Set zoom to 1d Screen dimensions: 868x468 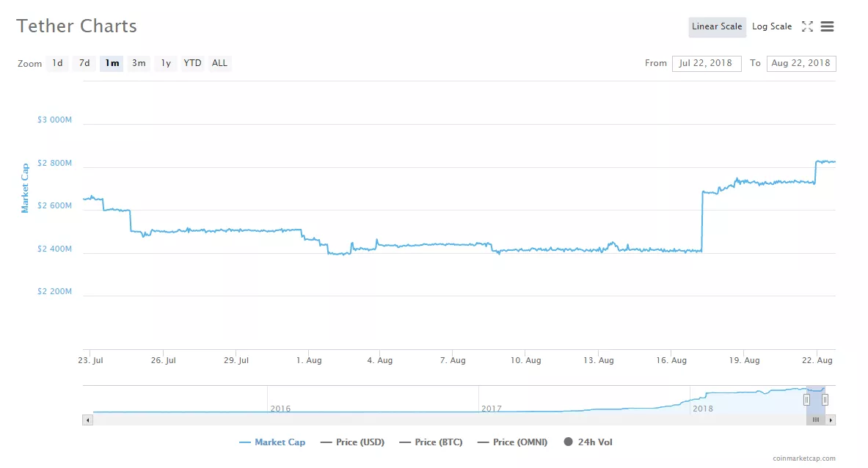57,63
